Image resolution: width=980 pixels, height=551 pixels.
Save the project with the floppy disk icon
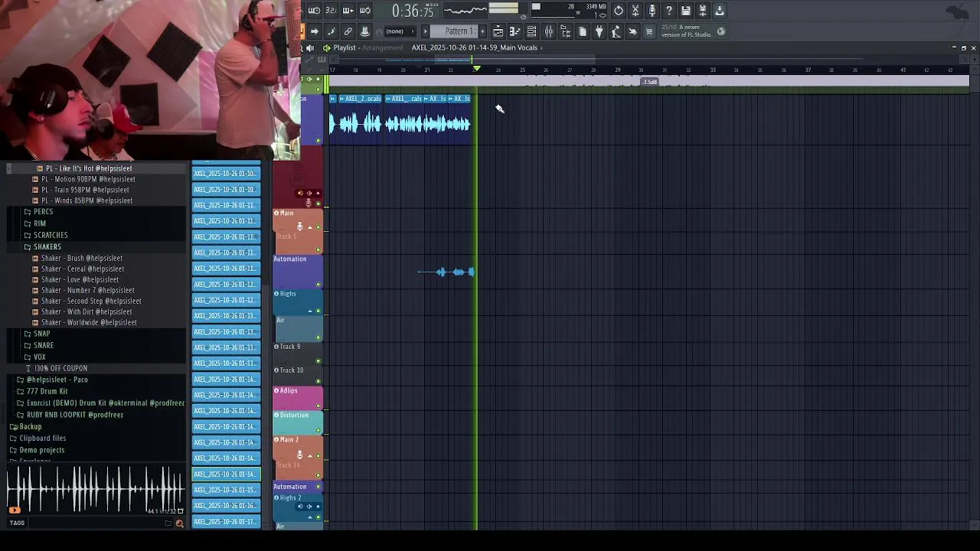tap(686, 11)
